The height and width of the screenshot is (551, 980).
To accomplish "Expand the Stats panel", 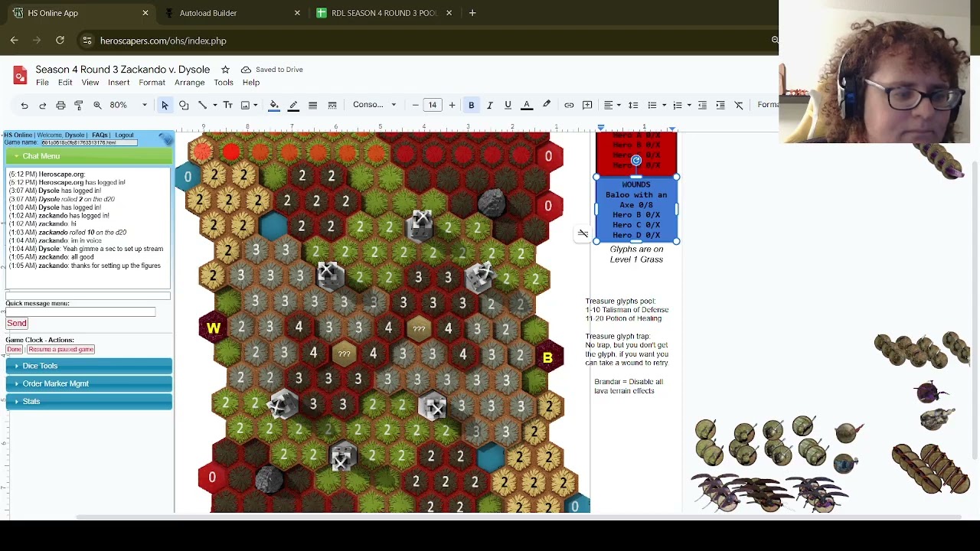I will click(89, 401).
